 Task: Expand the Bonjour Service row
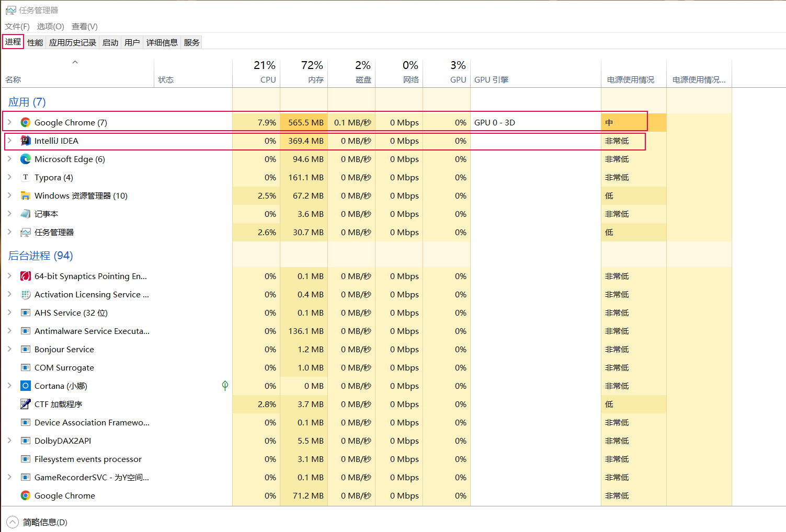coord(9,349)
